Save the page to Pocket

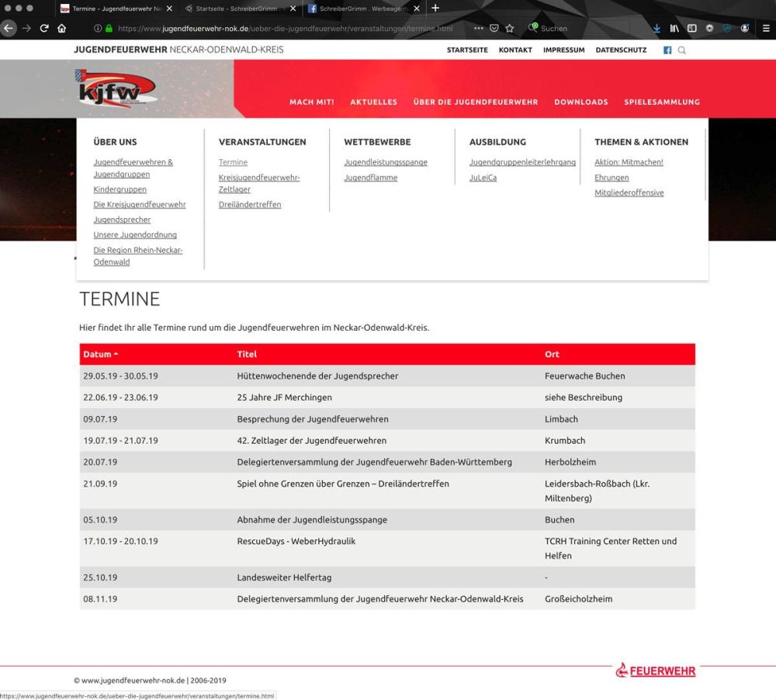pyautogui.click(x=494, y=28)
